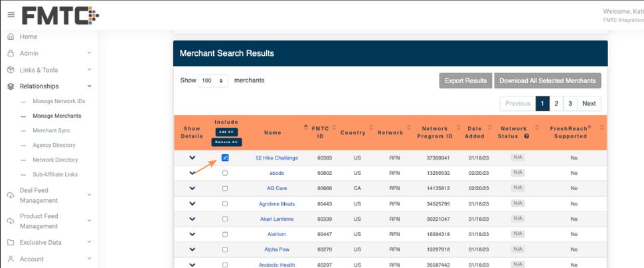Click the Relationships layers icon
Screen dimensions: 644x268
pos(11,86)
